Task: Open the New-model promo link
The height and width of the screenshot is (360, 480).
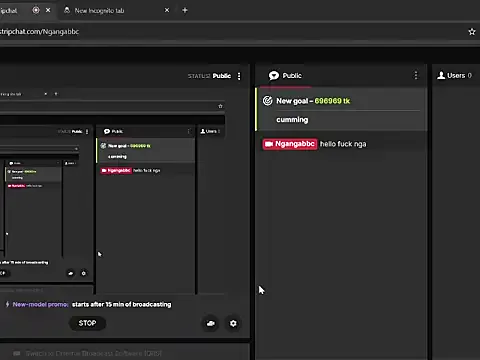Action: tap(40, 304)
